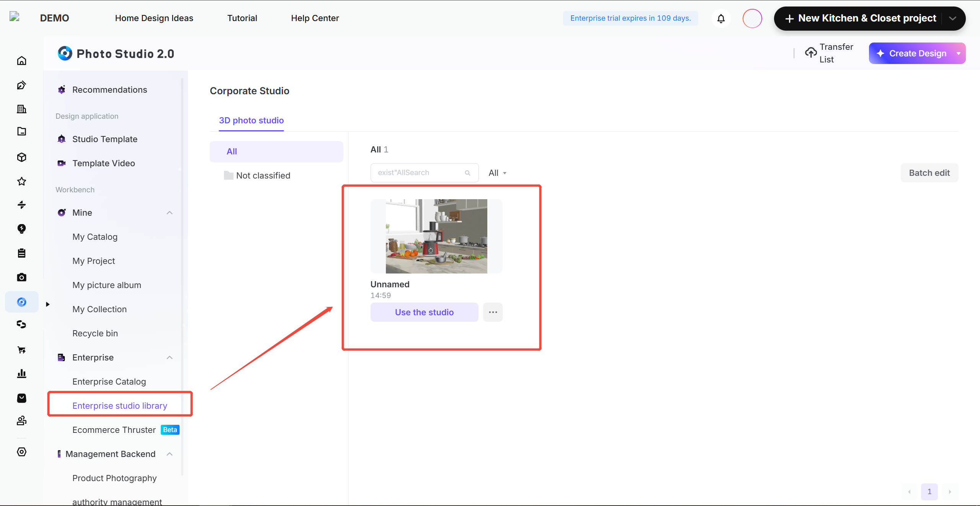Open Home Design Ideas menu
The width and height of the screenshot is (980, 506).
(x=154, y=18)
